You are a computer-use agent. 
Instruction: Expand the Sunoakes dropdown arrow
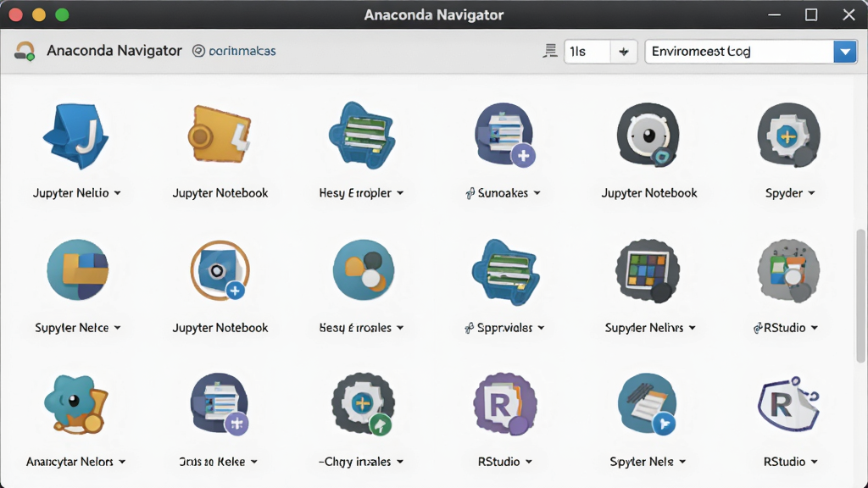coord(537,193)
